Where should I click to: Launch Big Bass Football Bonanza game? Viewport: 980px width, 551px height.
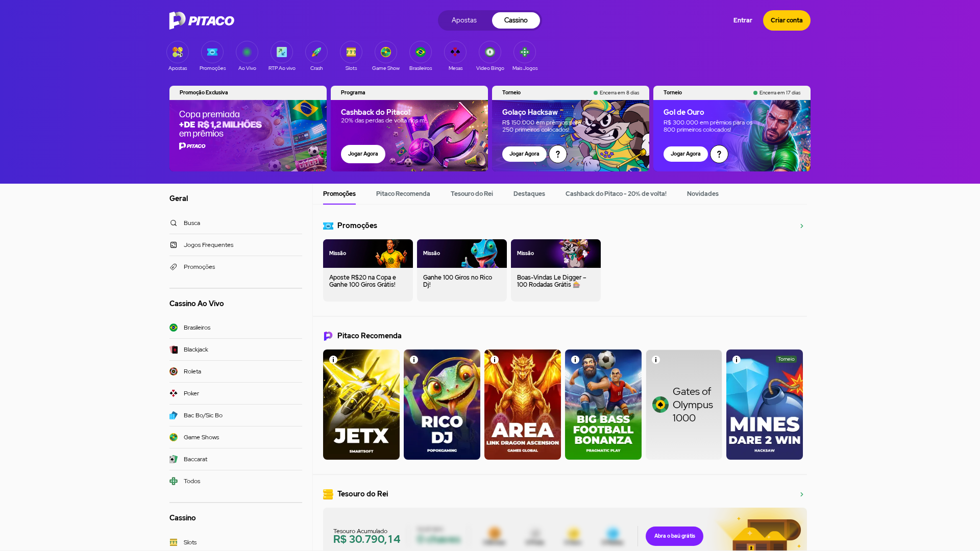603,405
